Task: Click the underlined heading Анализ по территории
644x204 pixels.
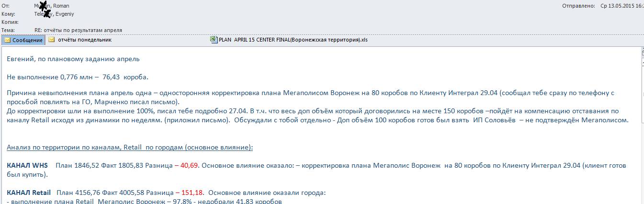Action: [x=129, y=148]
